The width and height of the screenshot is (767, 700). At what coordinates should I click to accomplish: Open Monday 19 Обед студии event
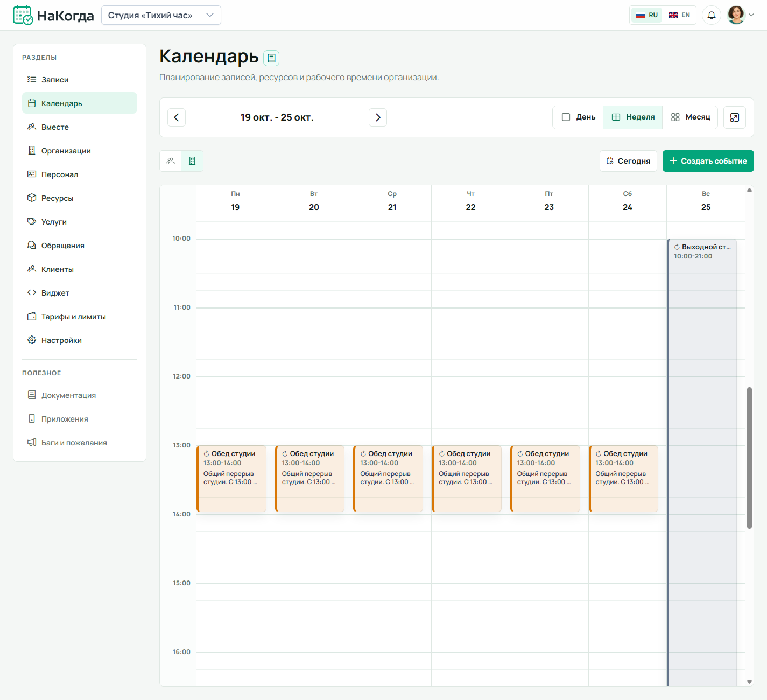click(x=231, y=479)
